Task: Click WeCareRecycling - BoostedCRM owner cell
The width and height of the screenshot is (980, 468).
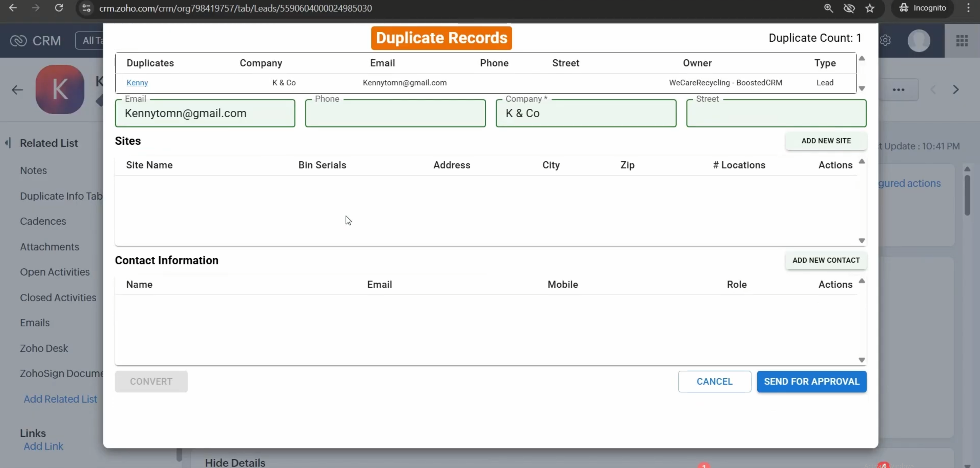Action: 726,83
